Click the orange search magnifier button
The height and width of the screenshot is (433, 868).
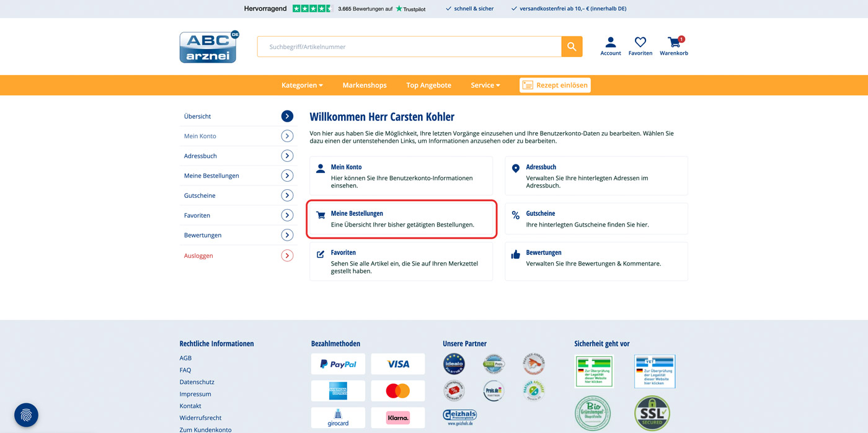[x=572, y=47]
